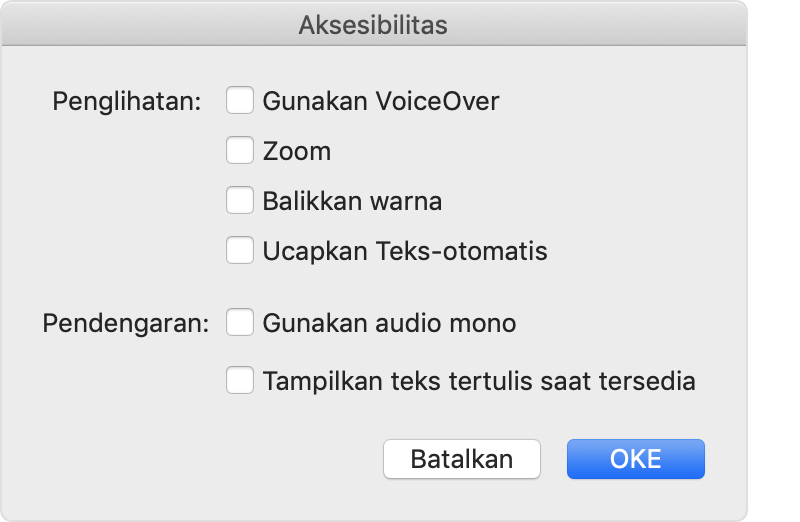Enable the Gunakan VoiceOver checkbox
This screenshot has height=522, width=800.
240,101
